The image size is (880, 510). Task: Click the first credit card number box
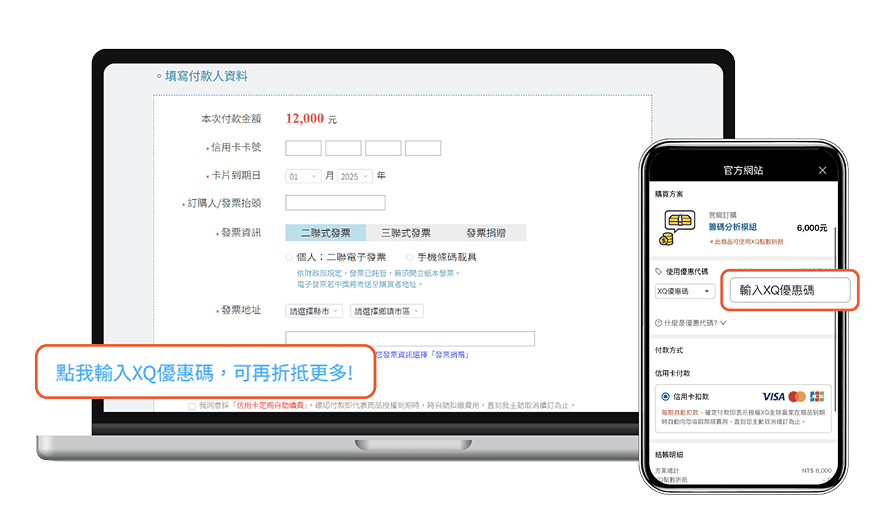pyautogui.click(x=304, y=148)
